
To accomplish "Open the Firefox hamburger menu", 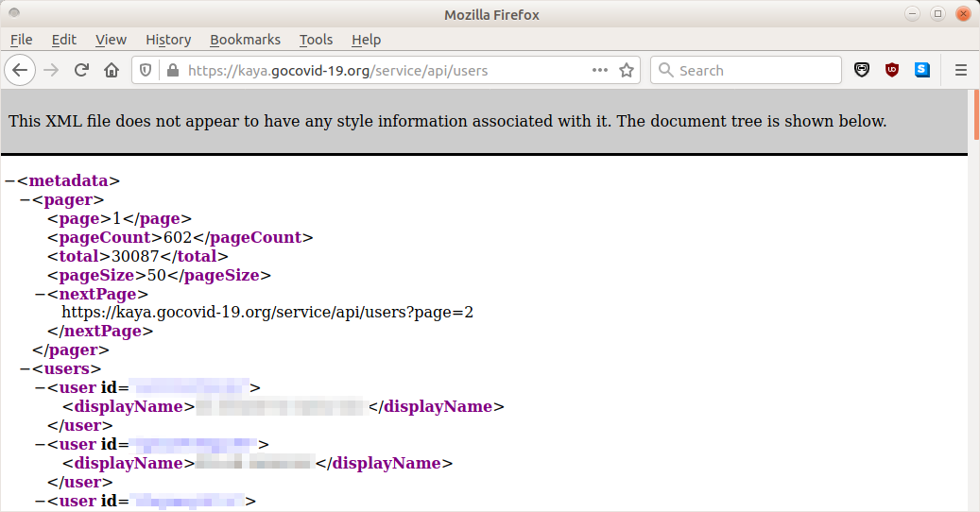I will tap(961, 70).
